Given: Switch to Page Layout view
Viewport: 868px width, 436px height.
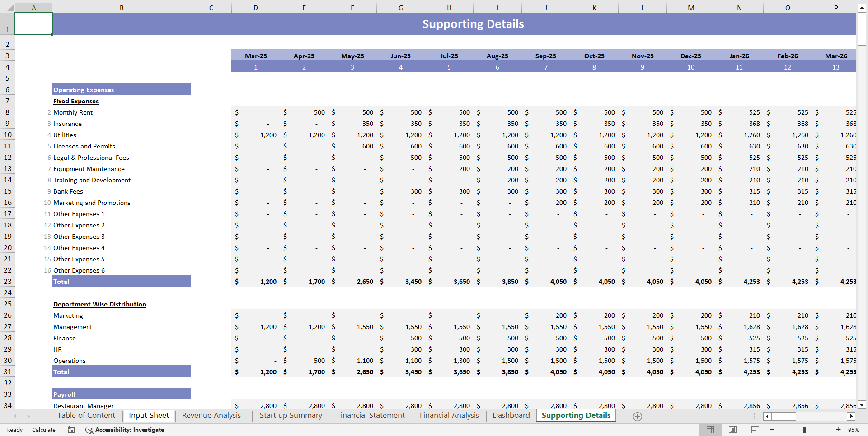Looking at the screenshot, I should 732,430.
